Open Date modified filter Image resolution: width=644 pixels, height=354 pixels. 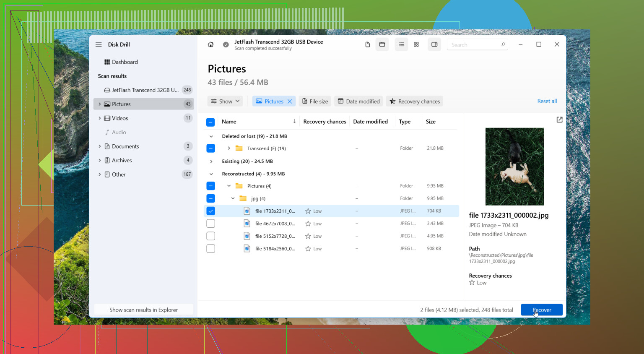(x=359, y=102)
